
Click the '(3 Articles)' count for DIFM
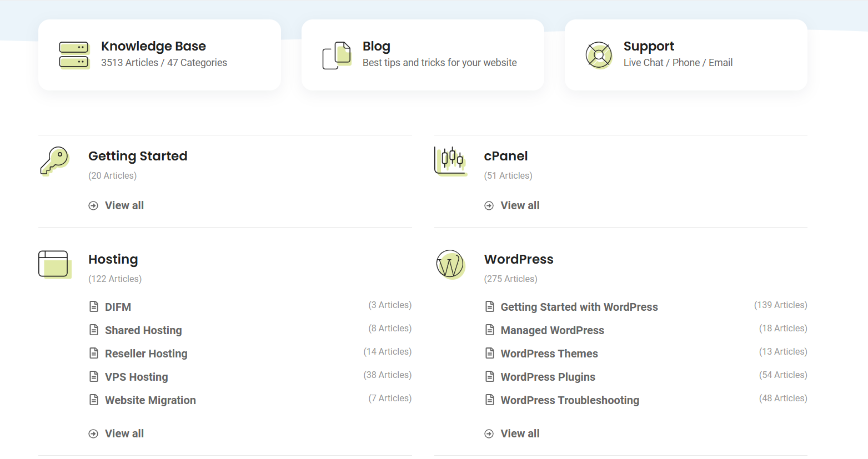click(x=390, y=305)
